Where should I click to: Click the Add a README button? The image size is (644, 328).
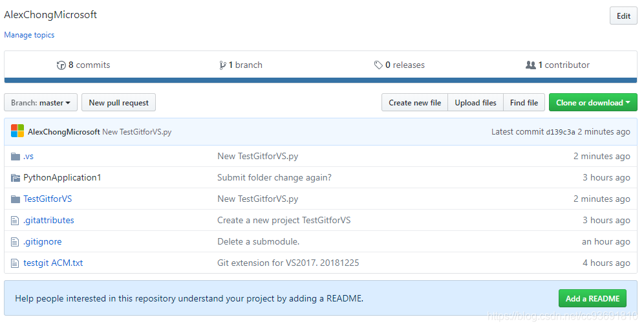click(592, 298)
